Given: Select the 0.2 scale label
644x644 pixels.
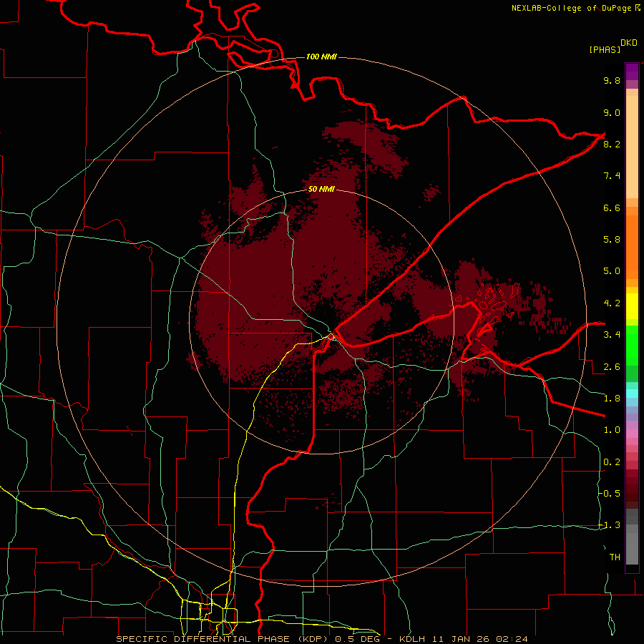Looking at the screenshot, I should tap(612, 462).
